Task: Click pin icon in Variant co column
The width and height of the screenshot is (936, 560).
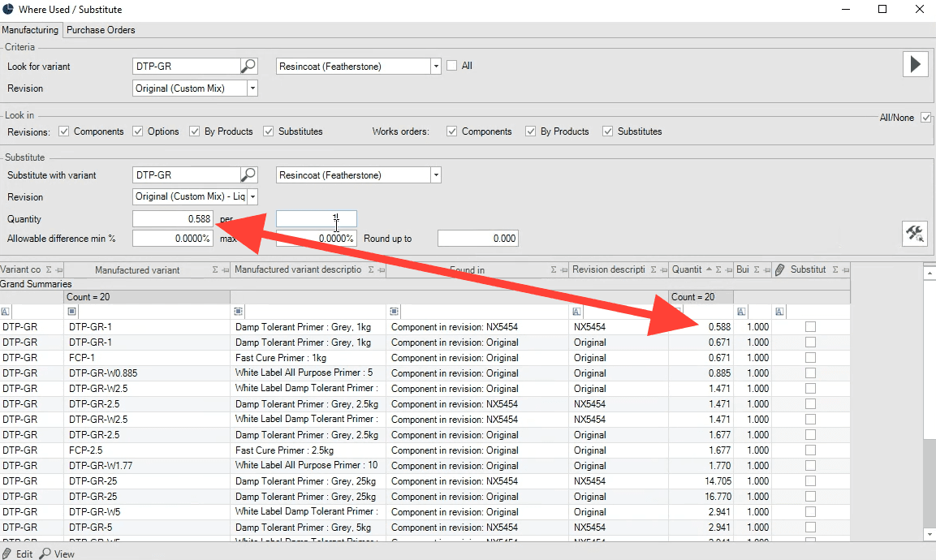Action: click(x=59, y=270)
